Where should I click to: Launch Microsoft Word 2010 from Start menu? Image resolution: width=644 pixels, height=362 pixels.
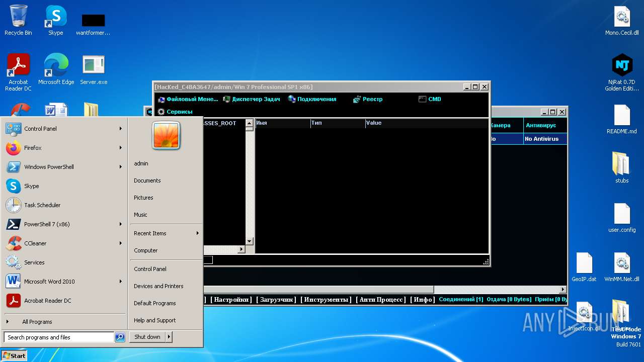point(64,282)
